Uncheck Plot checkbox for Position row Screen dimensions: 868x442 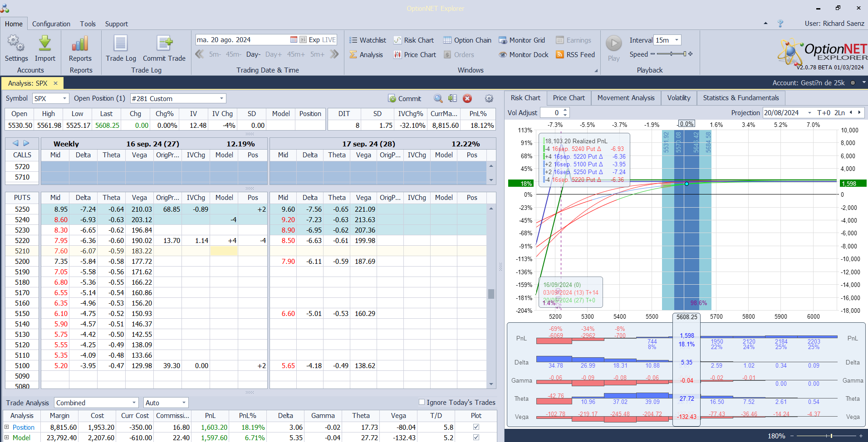pos(476,427)
